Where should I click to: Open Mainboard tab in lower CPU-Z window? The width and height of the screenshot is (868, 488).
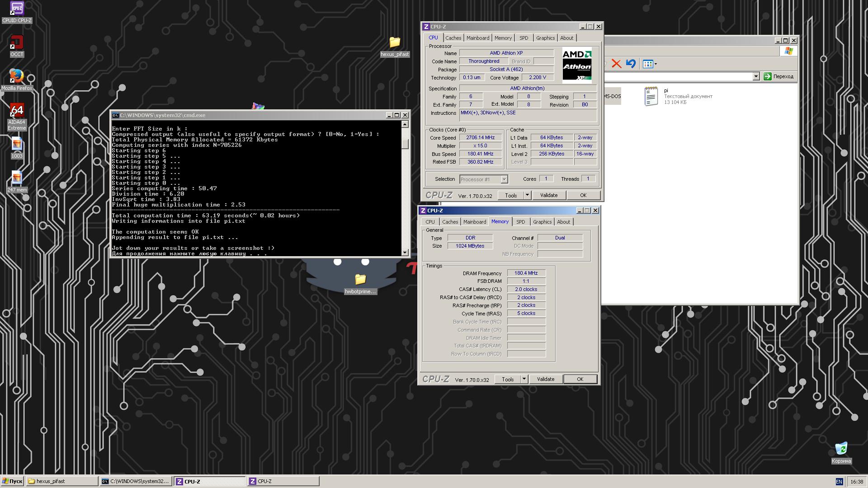[474, 222]
